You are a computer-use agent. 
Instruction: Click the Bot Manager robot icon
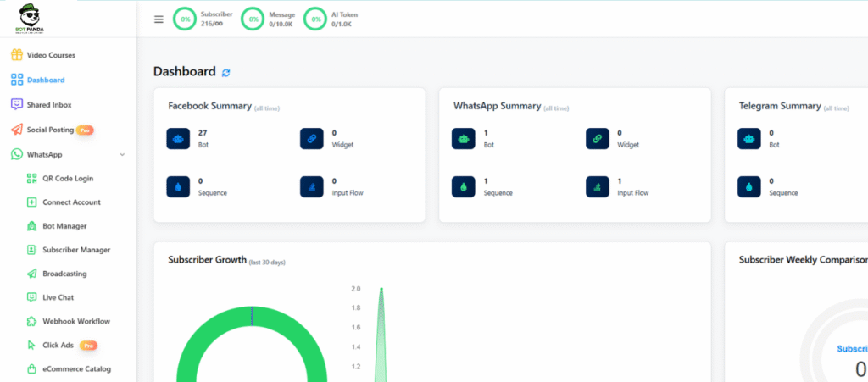31,225
